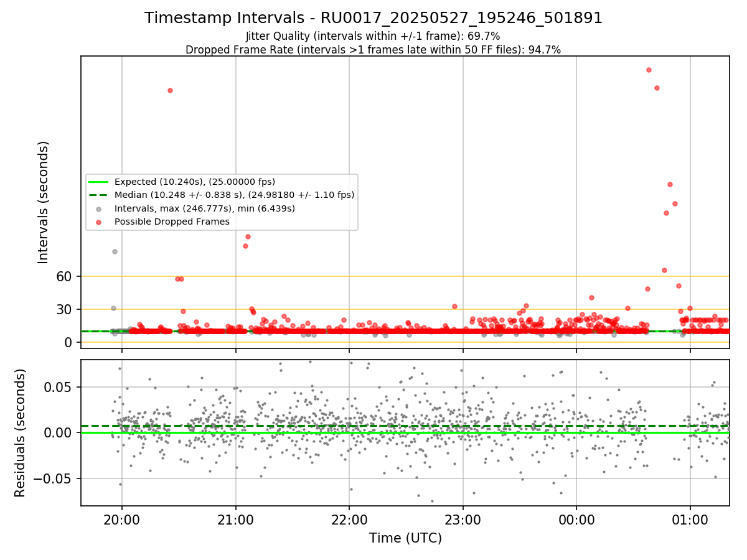
Task: Click the isolated red outlier point near 20:25
Action: (170, 90)
